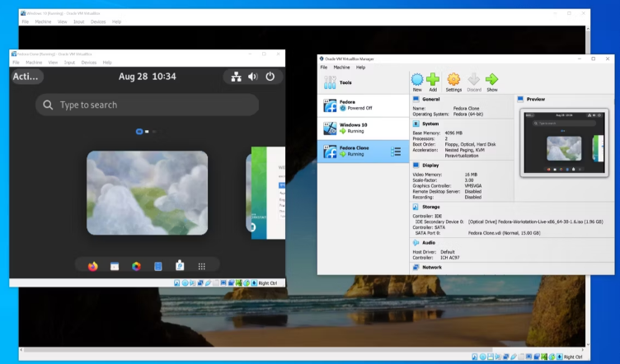Image resolution: width=620 pixels, height=364 pixels.
Task: Click the Display section header in details
Action: pos(430,166)
